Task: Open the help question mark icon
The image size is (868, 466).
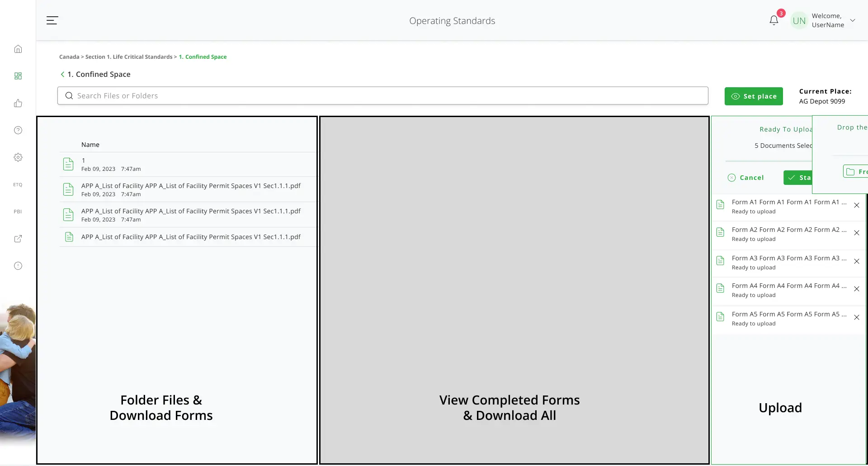Action: coord(18,130)
